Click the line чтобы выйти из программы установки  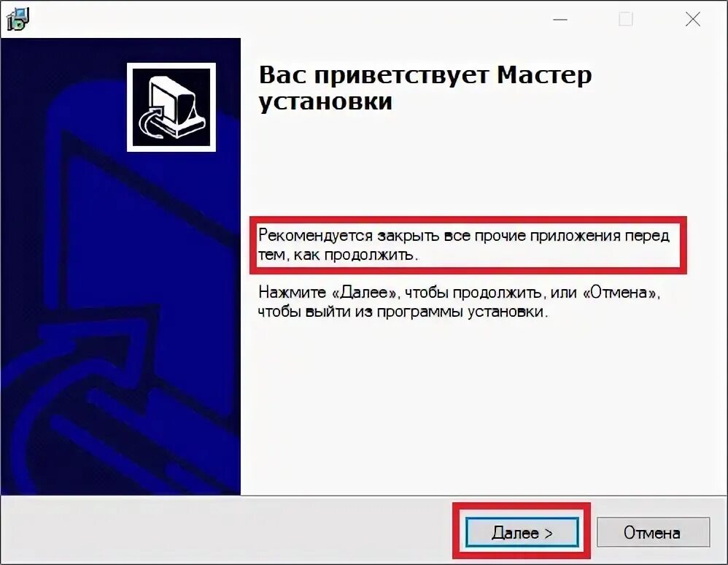pyautogui.click(x=403, y=311)
